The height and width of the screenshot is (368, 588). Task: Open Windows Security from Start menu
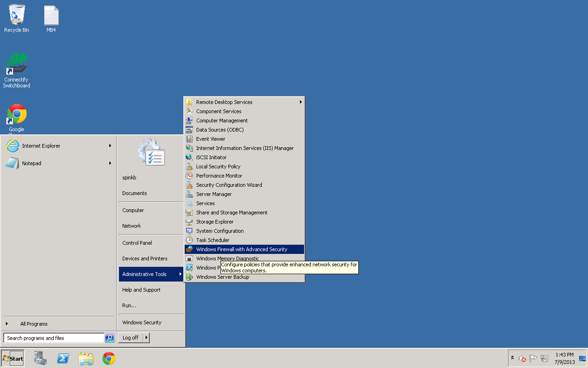[x=151, y=322]
